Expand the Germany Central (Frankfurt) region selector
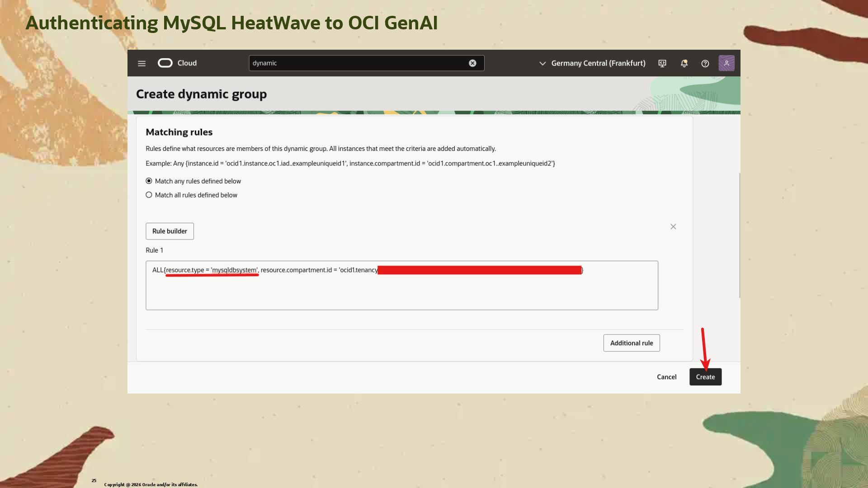 598,63
